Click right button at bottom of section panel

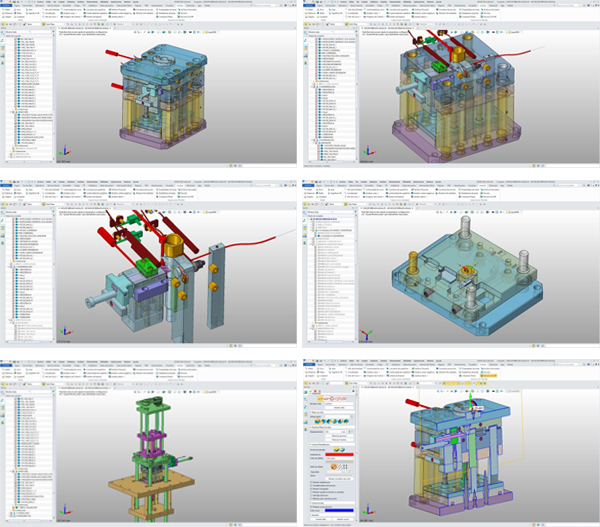(343, 519)
